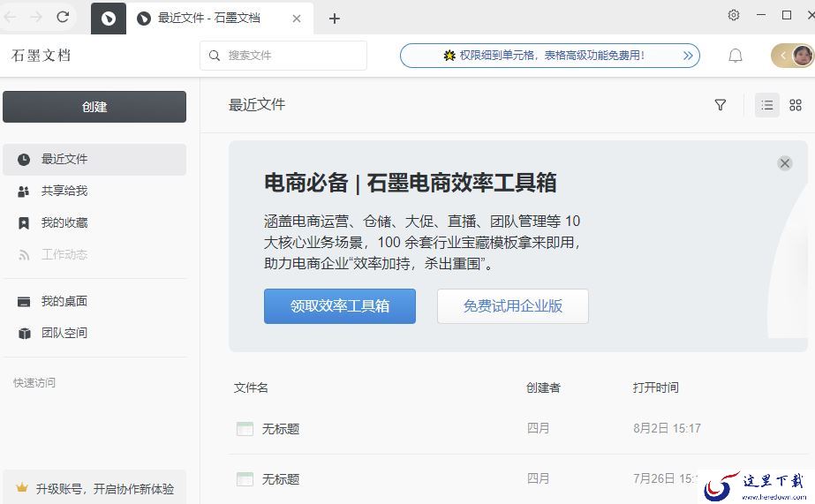Click the clock icon beside 最近文件
This screenshot has height=504, width=815.
point(23,160)
